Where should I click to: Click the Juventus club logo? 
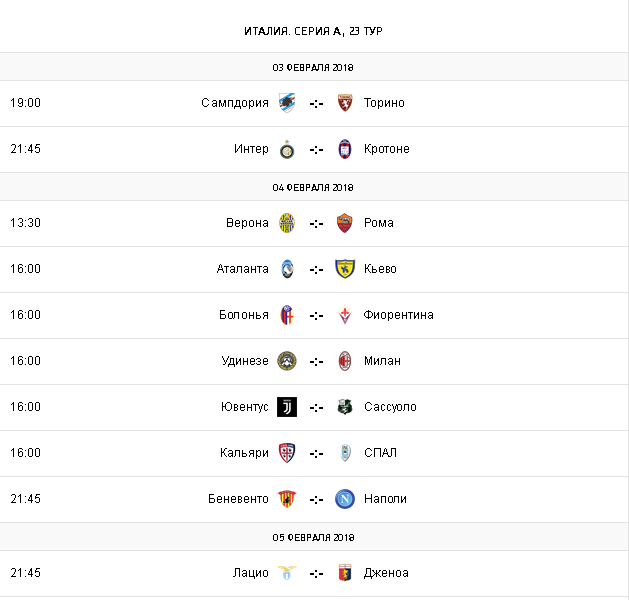287,407
